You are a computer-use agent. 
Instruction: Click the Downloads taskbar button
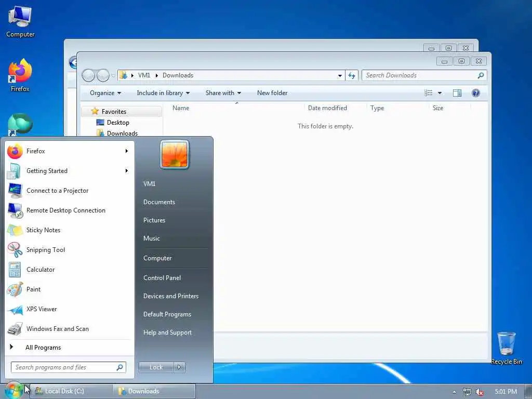pyautogui.click(x=154, y=391)
